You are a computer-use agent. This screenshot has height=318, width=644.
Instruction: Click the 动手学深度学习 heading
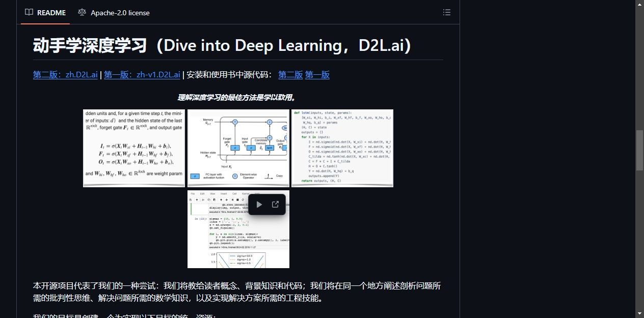(223, 45)
